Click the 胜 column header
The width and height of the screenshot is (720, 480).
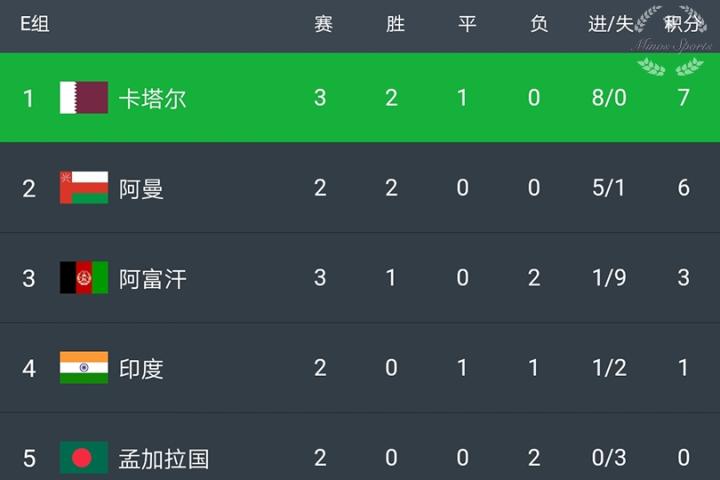point(395,24)
